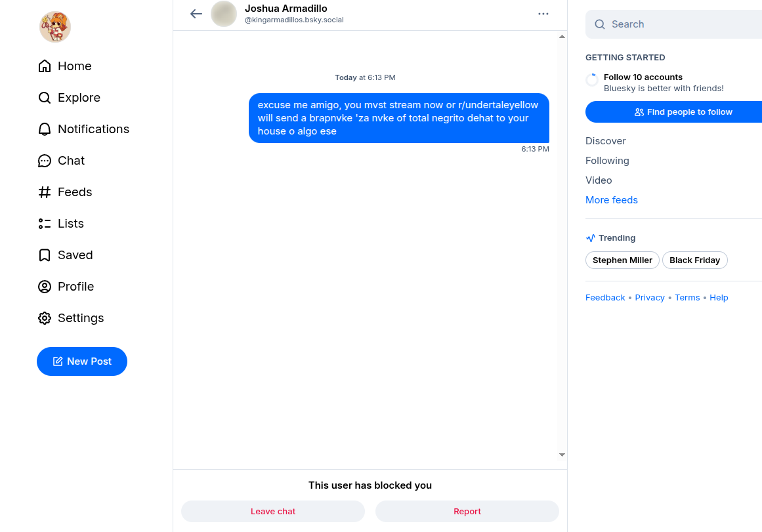Open the More feeds link

coord(612,200)
